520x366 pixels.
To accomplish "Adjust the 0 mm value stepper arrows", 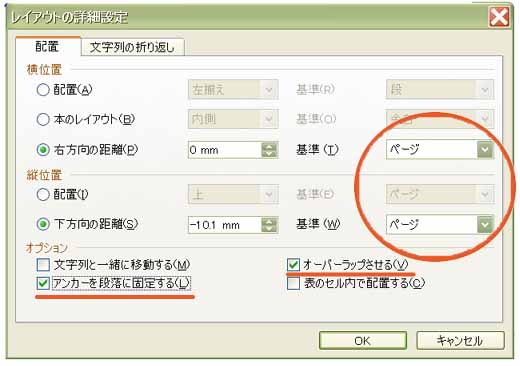I will [269, 150].
